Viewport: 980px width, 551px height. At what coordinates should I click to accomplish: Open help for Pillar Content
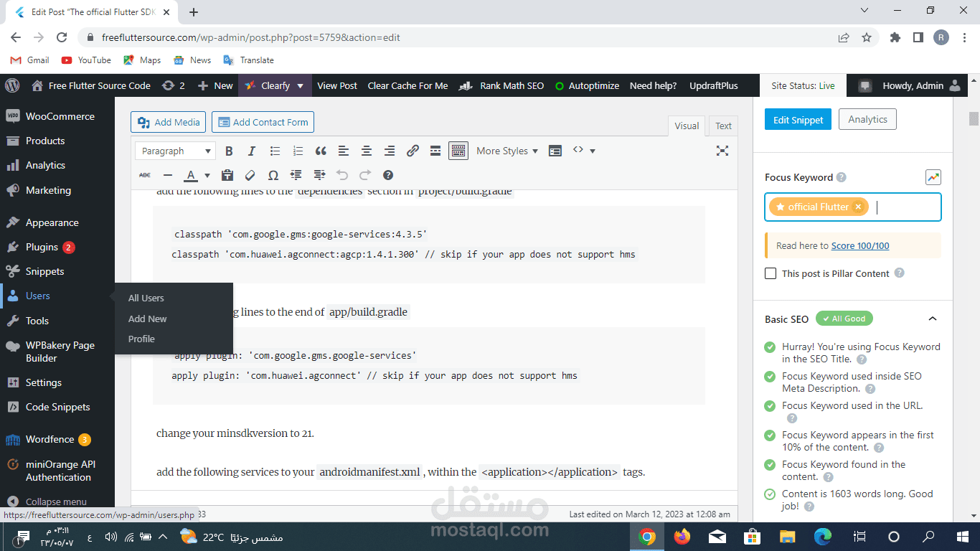(900, 273)
